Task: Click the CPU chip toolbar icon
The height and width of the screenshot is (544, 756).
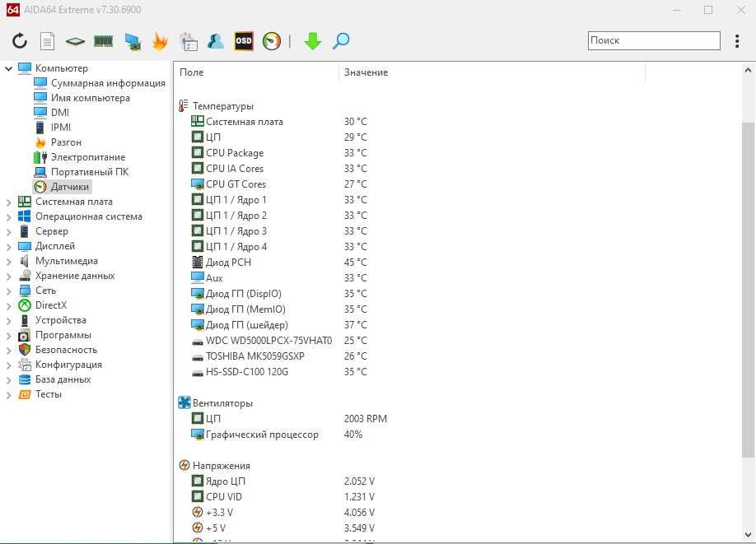Action: pyautogui.click(x=75, y=41)
